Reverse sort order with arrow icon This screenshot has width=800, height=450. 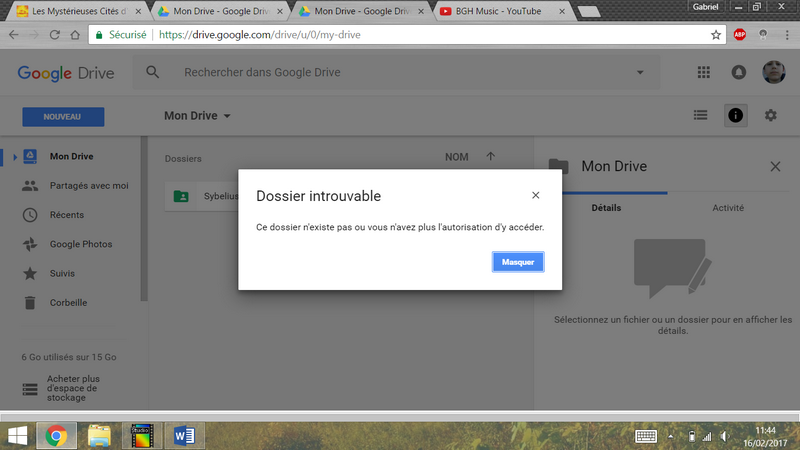tap(490, 157)
